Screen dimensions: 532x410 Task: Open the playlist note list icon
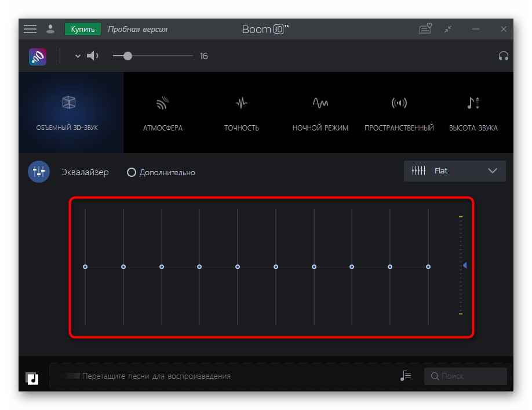[x=406, y=376]
